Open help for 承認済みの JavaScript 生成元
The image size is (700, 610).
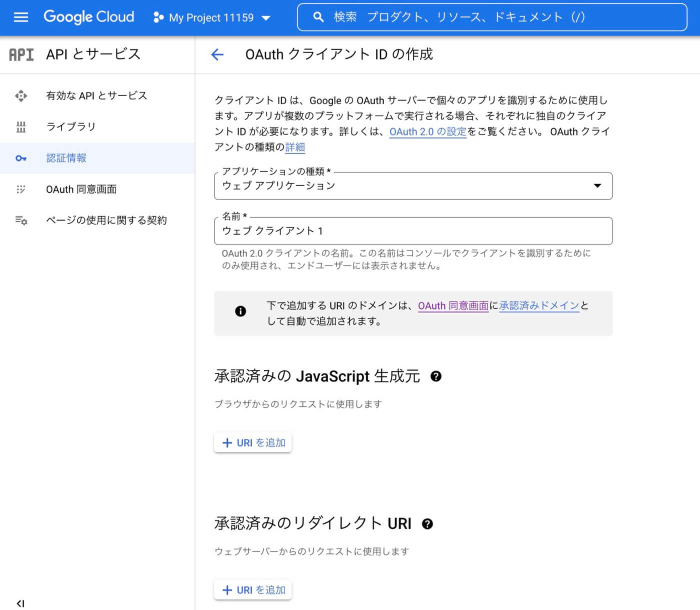(x=436, y=376)
